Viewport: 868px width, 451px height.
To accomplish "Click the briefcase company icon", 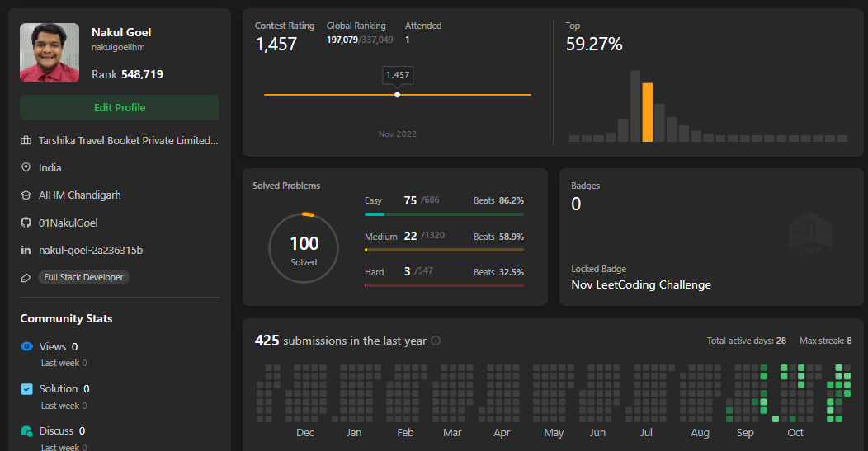I will pyautogui.click(x=26, y=140).
